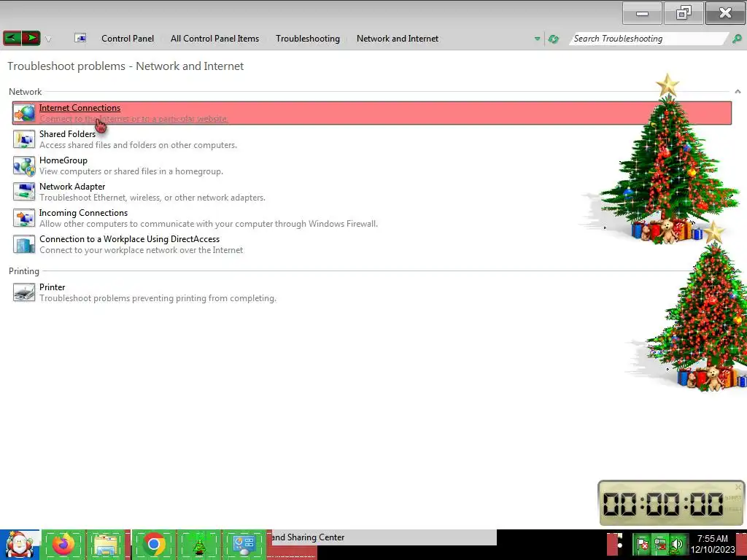The image size is (747, 560).
Task: Click the DirectAccess building icon
Action: point(24,244)
